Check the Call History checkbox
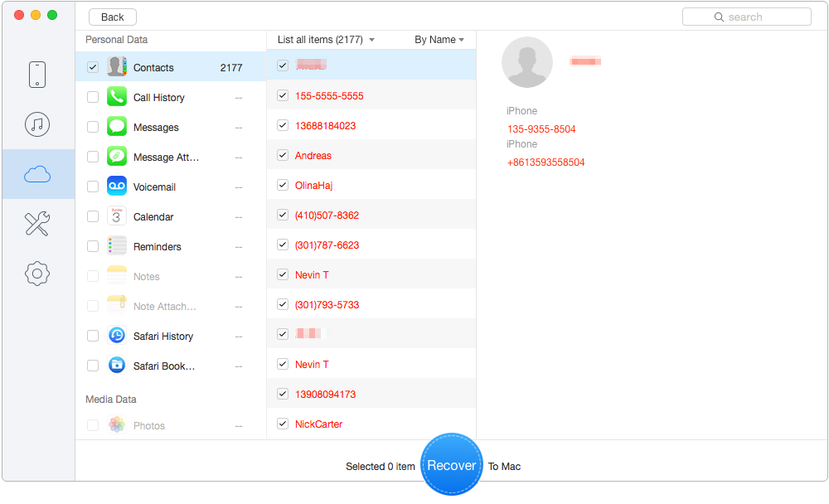Image resolution: width=829 pixels, height=504 pixels. [93, 97]
